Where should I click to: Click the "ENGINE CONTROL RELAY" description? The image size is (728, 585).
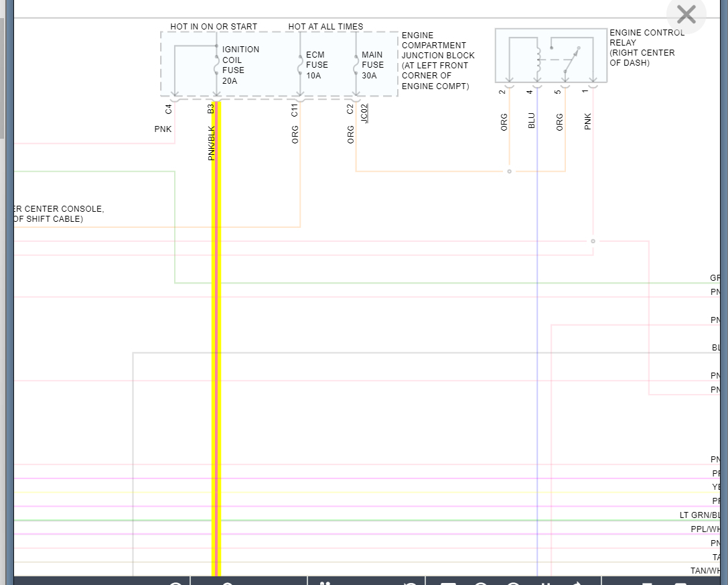tap(647, 48)
